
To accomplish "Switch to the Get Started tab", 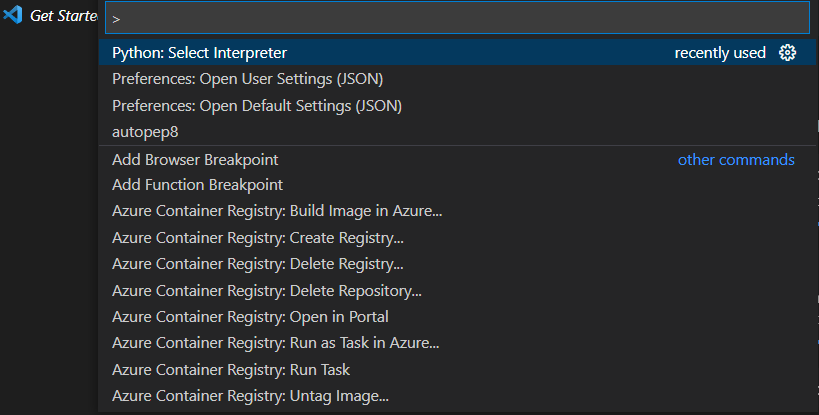I will [x=63, y=18].
